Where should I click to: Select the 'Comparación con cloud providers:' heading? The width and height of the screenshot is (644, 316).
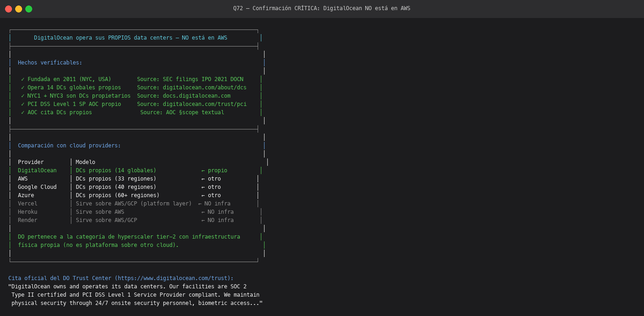point(69,146)
